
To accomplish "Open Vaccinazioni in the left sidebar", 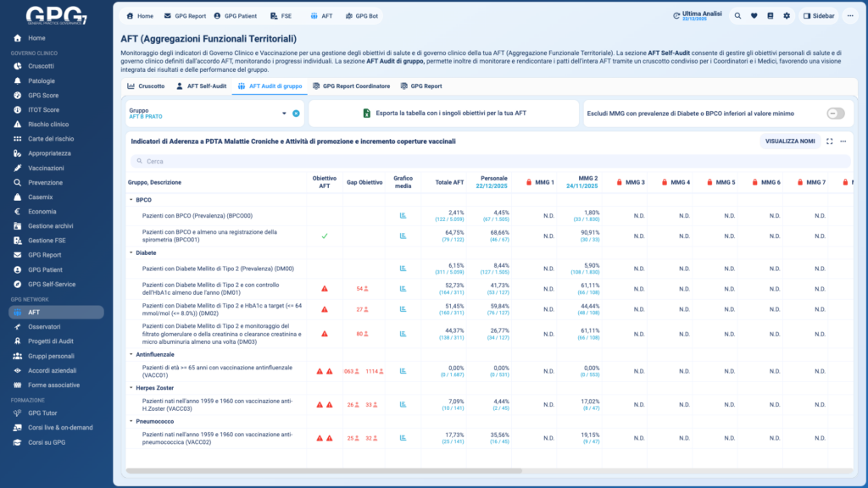I will click(46, 168).
